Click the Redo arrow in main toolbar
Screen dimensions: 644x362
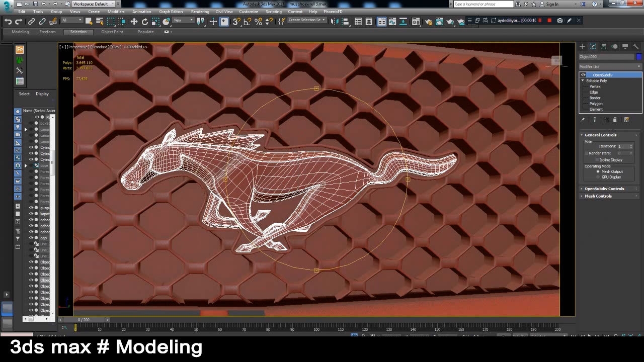click(x=19, y=22)
